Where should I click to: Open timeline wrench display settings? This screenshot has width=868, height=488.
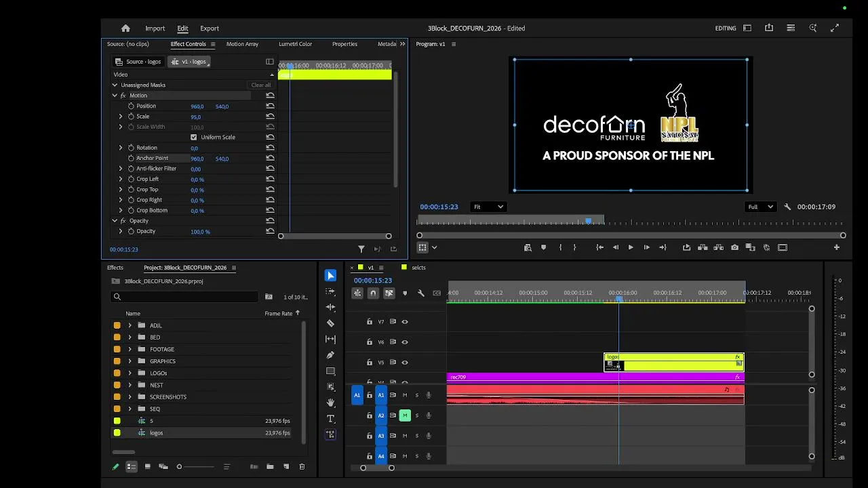420,293
